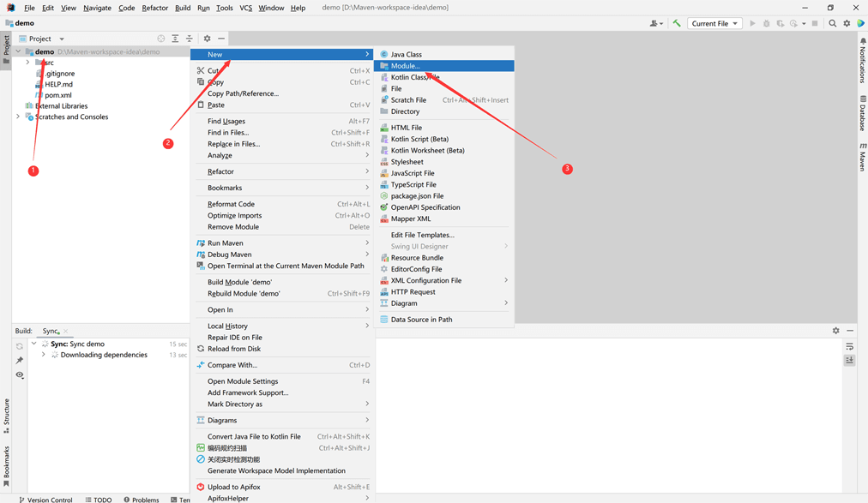This screenshot has height=503, width=868.
Task: Expand the src folder node
Action: pos(27,63)
